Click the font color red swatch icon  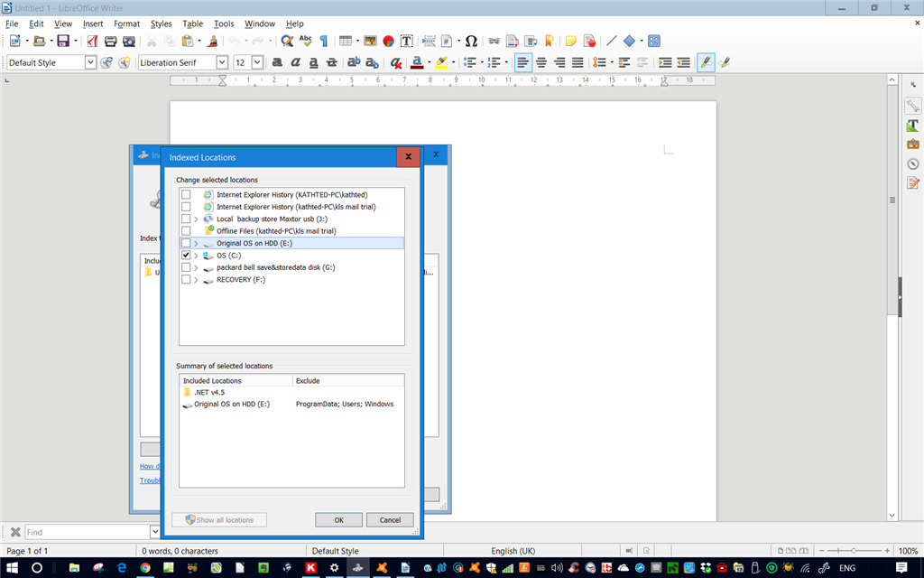[417, 62]
